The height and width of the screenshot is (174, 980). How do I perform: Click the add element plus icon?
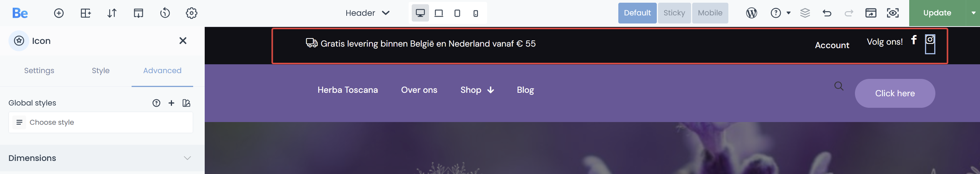(58, 13)
